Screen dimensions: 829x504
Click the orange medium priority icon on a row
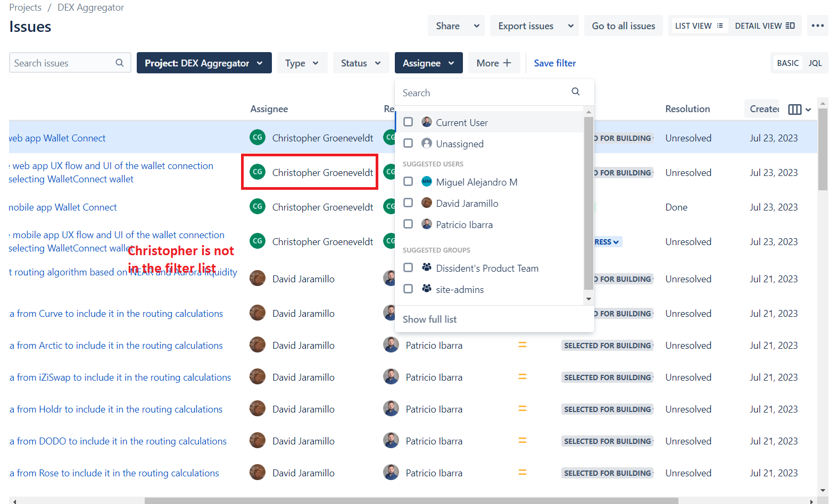point(522,345)
